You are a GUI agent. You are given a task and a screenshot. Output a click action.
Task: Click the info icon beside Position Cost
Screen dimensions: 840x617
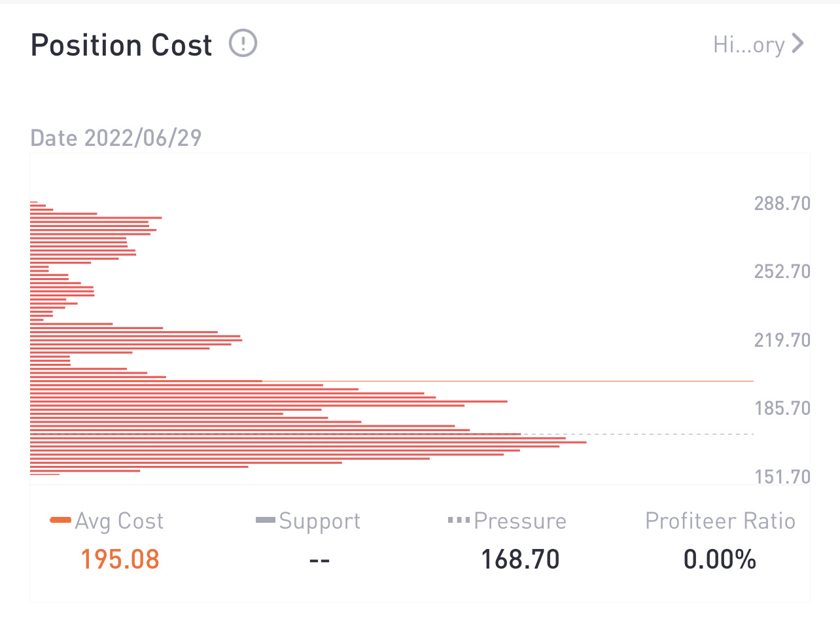tap(243, 44)
